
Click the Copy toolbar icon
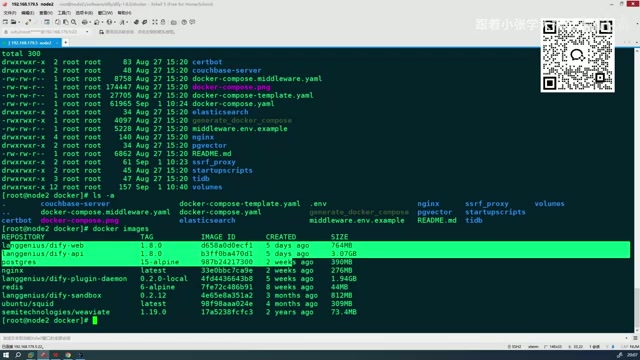coord(58,22)
